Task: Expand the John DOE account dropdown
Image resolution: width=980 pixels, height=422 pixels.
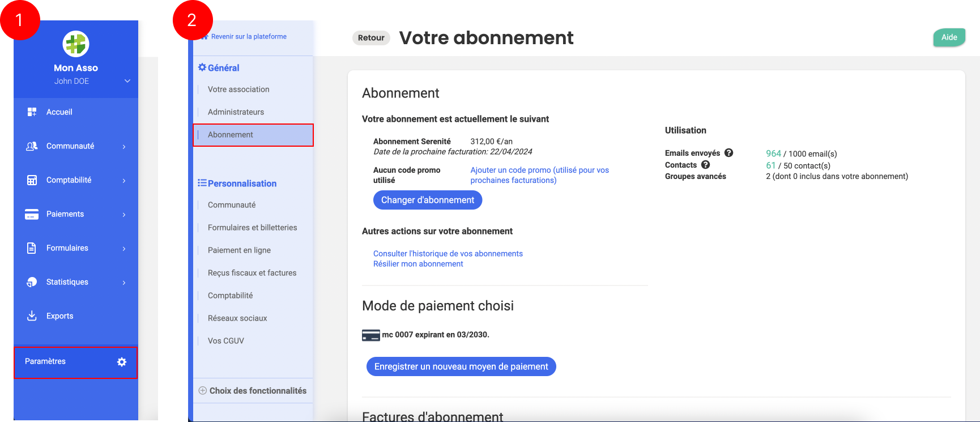Action: (x=127, y=81)
